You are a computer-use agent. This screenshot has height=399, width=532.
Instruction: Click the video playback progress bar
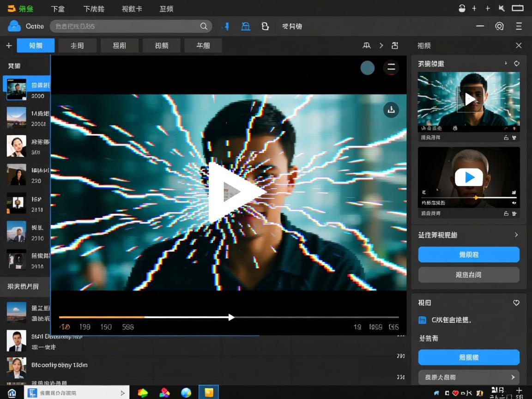click(229, 317)
